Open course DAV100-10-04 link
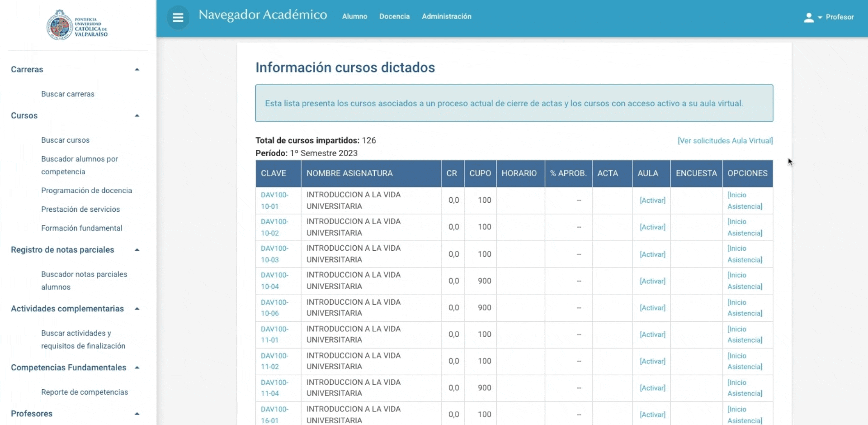The height and width of the screenshot is (425, 868). (x=274, y=281)
